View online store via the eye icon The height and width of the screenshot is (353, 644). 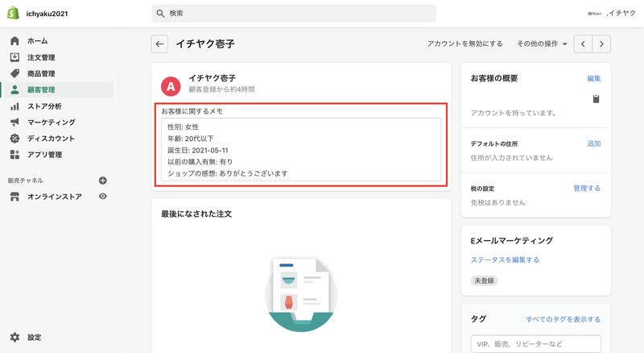[x=103, y=197]
